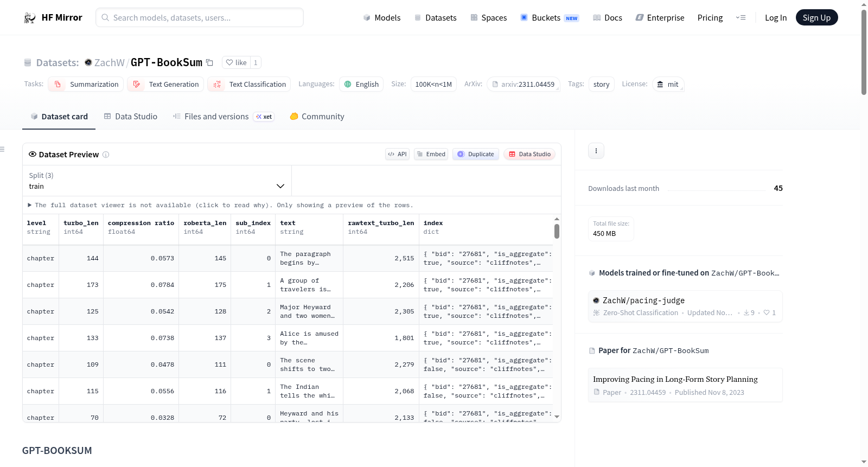Open the ZachW/pacing-judge model card
This screenshot has height=467, width=868.
pyautogui.click(x=685, y=306)
